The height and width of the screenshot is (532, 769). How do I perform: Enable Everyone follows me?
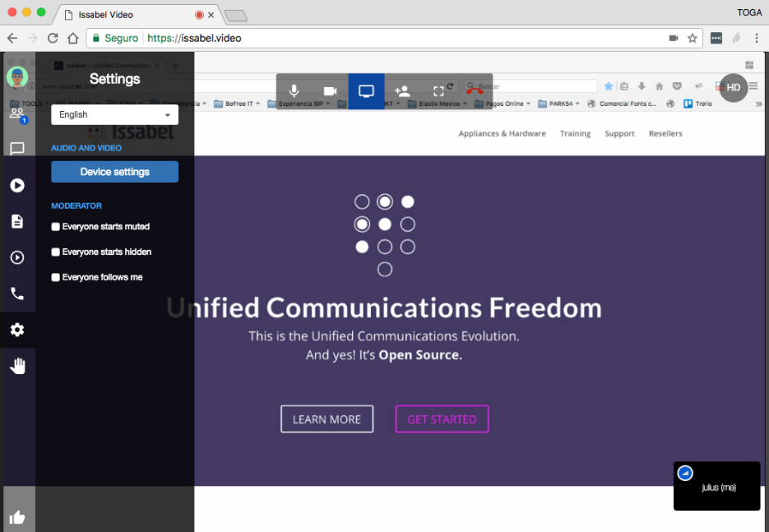(x=55, y=278)
